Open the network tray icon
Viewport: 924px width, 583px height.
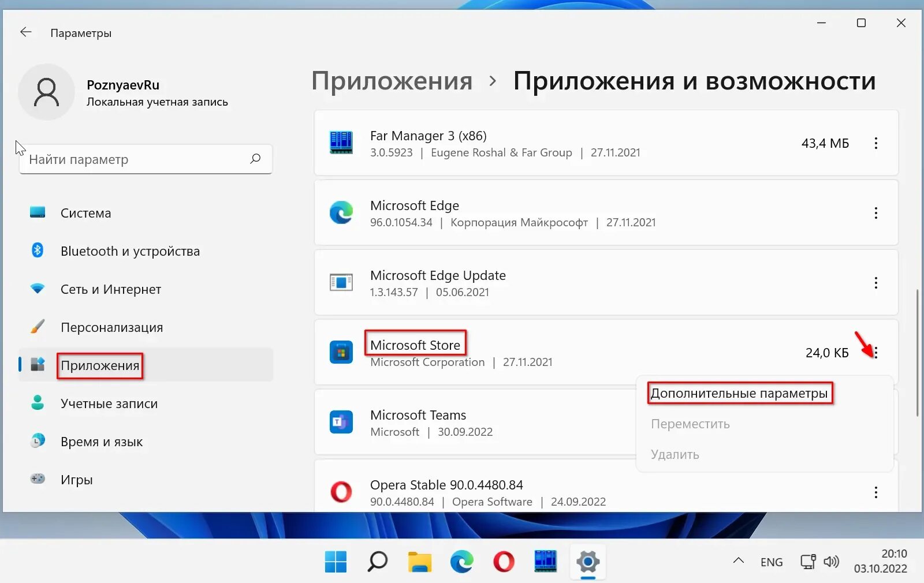pos(808,562)
